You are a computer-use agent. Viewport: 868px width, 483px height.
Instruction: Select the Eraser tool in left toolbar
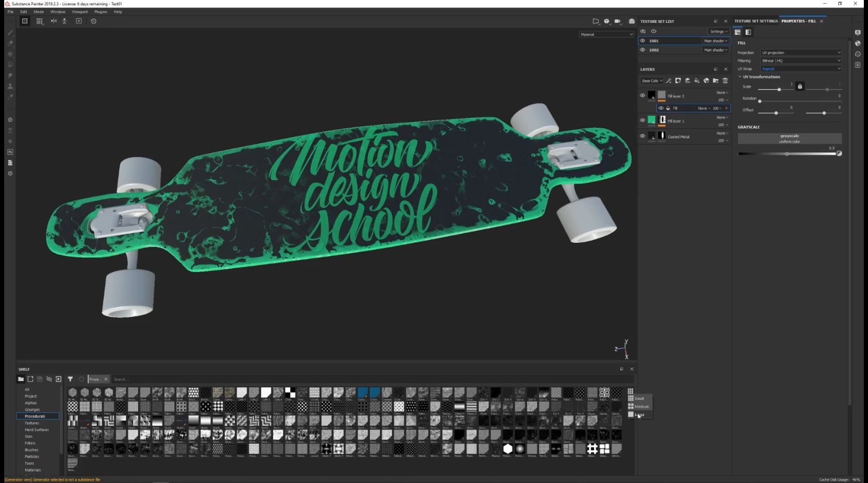10,43
